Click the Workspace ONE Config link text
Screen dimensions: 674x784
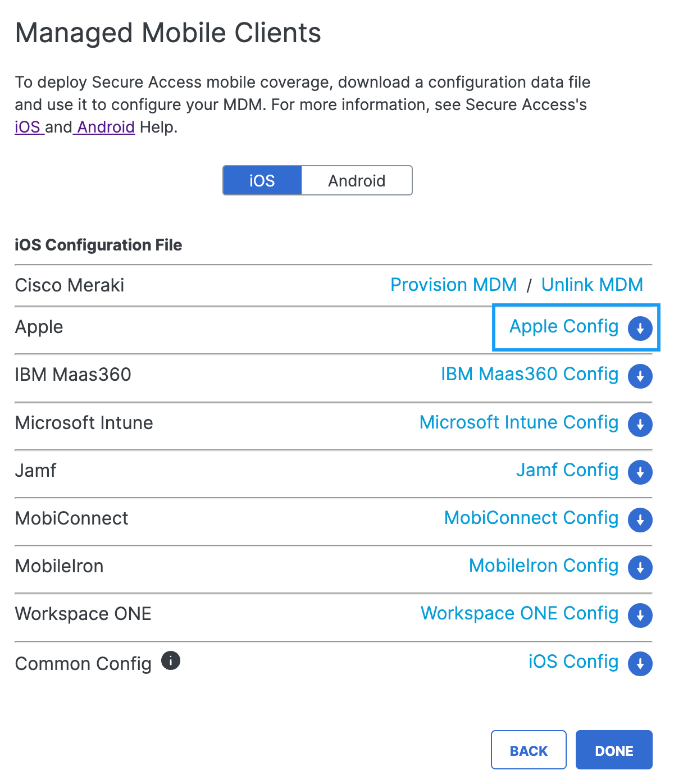click(520, 613)
